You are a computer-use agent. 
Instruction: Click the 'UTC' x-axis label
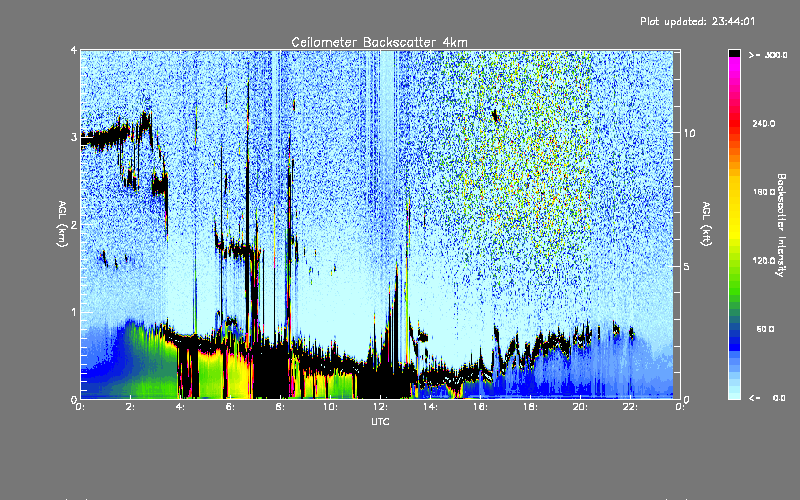pyautogui.click(x=380, y=421)
